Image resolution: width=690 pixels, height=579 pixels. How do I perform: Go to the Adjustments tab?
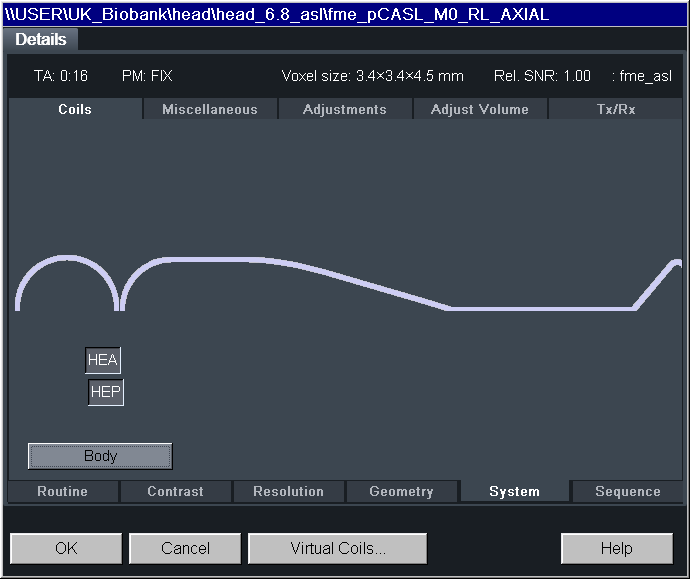point(345,109)
